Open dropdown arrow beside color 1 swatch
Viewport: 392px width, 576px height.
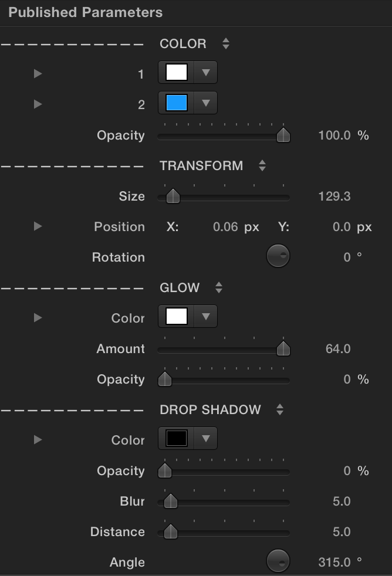coord(206,72)
